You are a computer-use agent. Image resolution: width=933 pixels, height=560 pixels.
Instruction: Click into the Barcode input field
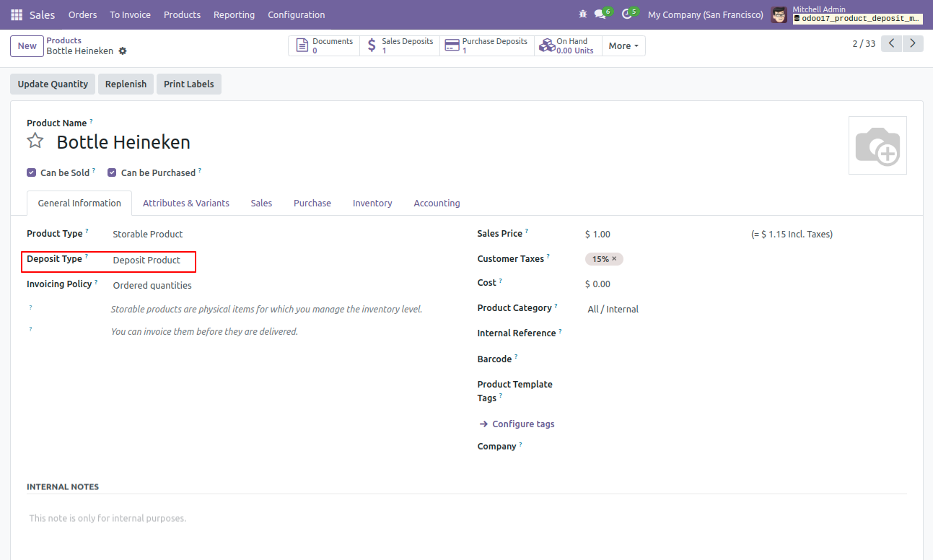(x=745, y=359)
